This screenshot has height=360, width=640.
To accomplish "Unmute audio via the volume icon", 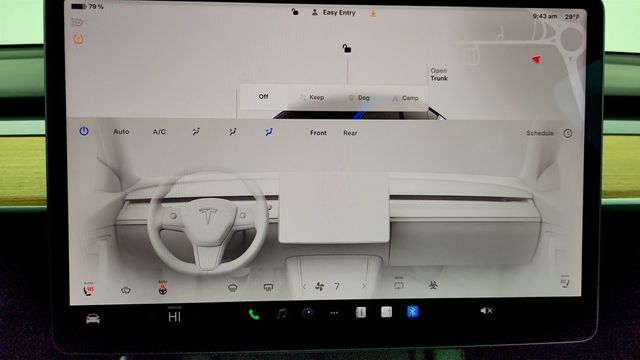I will coord(486,311).
